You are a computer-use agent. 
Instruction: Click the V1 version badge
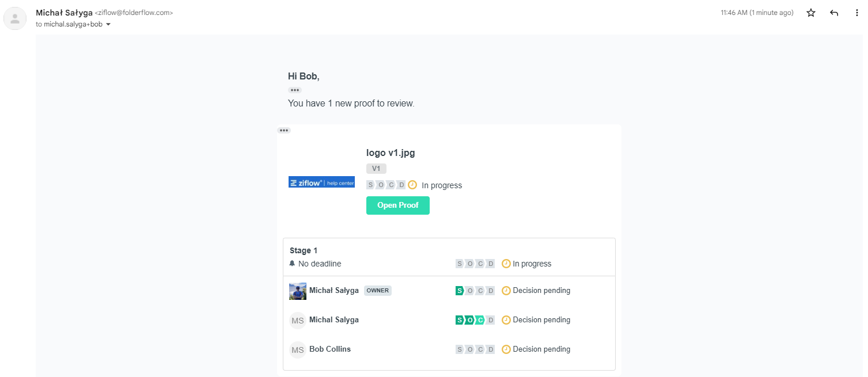tap(376, 169)
